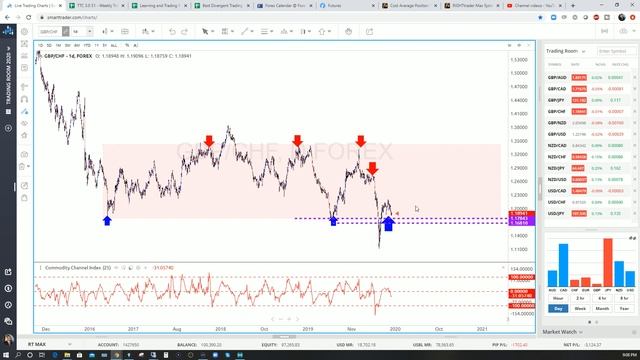Click the share chart icon

coord(369,31)
